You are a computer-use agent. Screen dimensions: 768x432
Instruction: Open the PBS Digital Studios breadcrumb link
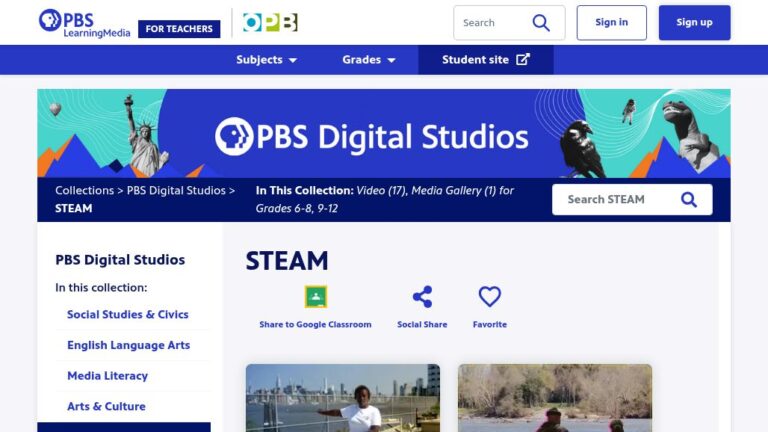pos(176,191)
